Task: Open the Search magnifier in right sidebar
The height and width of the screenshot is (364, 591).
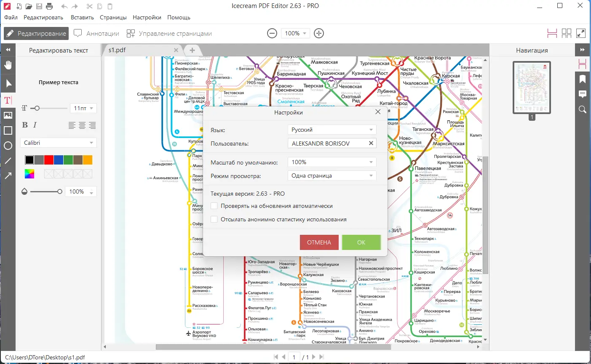Action: click(x=583, y=109)
